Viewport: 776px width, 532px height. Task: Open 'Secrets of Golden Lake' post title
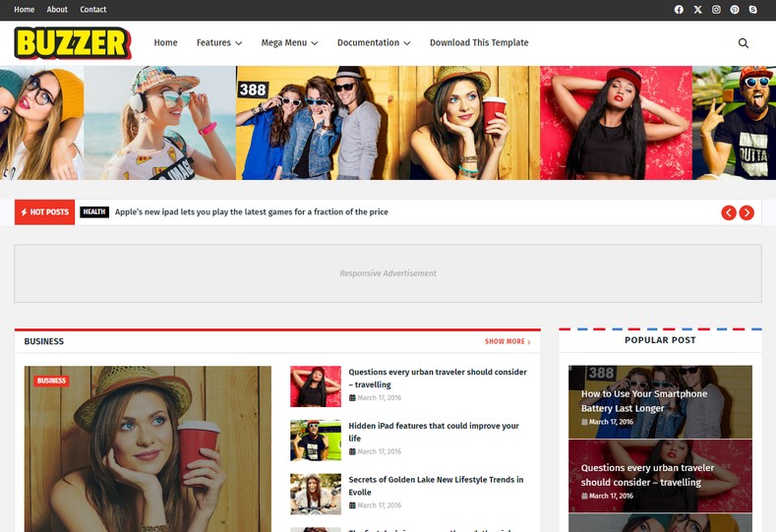(436, 486)
